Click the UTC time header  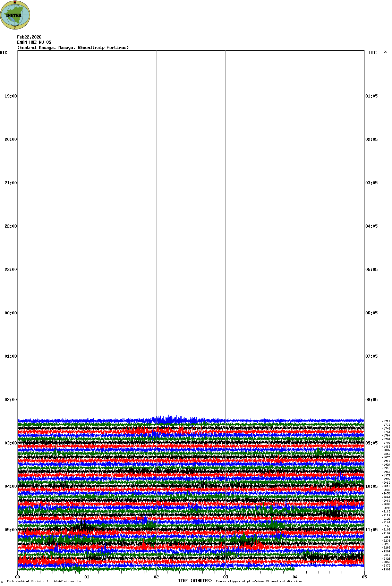pos(373,53)
